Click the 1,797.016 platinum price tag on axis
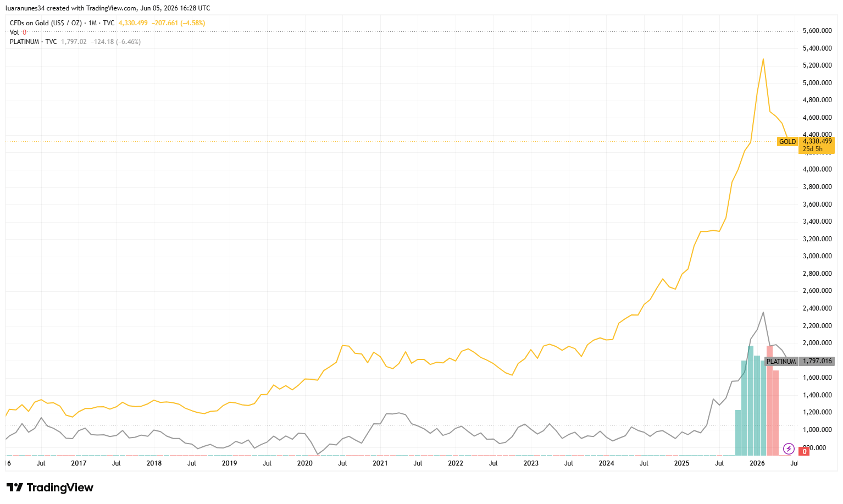Viewport: 843px width, 504px height. pyautogui.click(x=817, y=361)
